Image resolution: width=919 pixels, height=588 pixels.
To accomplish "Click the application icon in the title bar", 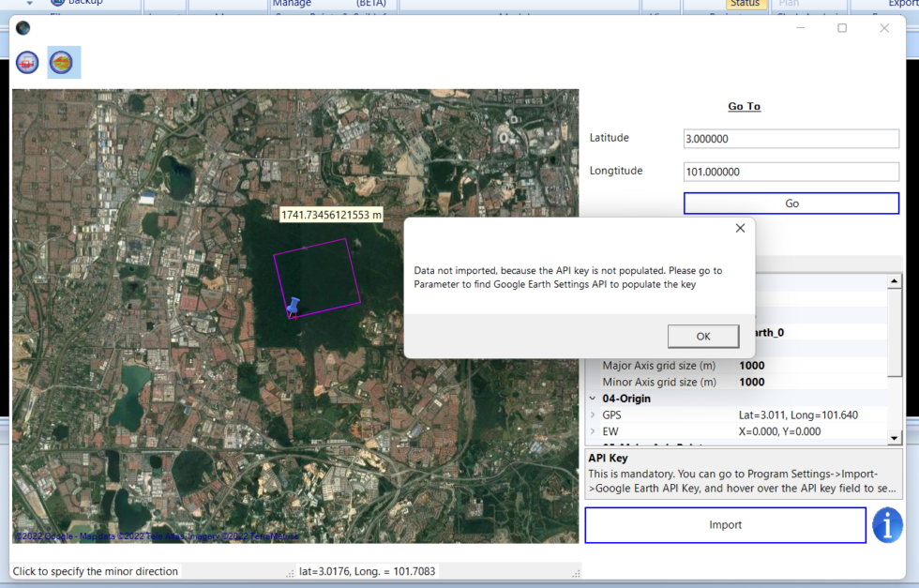I will pos(23,28).
